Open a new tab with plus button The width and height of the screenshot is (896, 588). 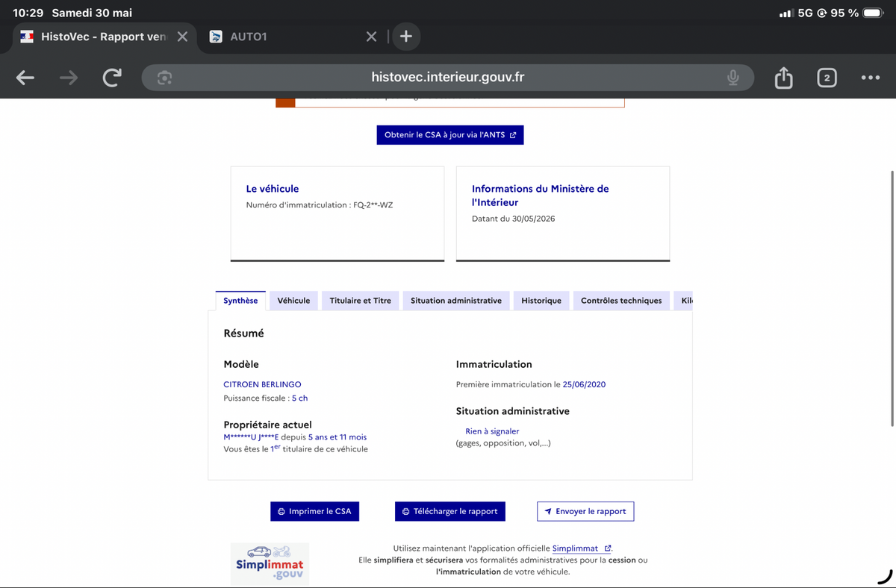406,37
